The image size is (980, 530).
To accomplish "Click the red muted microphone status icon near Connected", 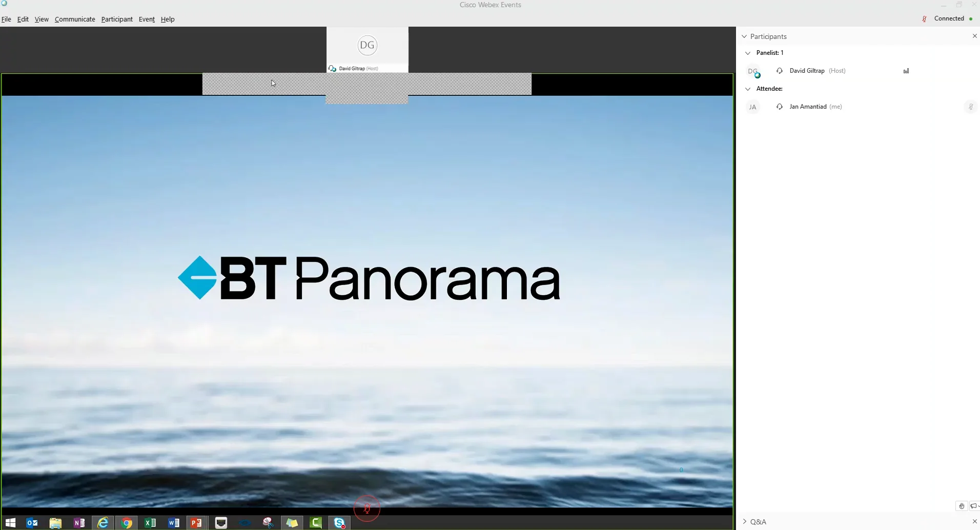I will [x=924, y=18].
